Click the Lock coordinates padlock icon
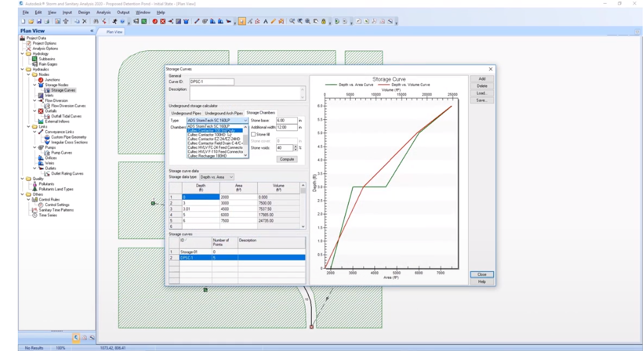Image resolution: width=644 pixels, height=351 pixels. pos(324,21)
